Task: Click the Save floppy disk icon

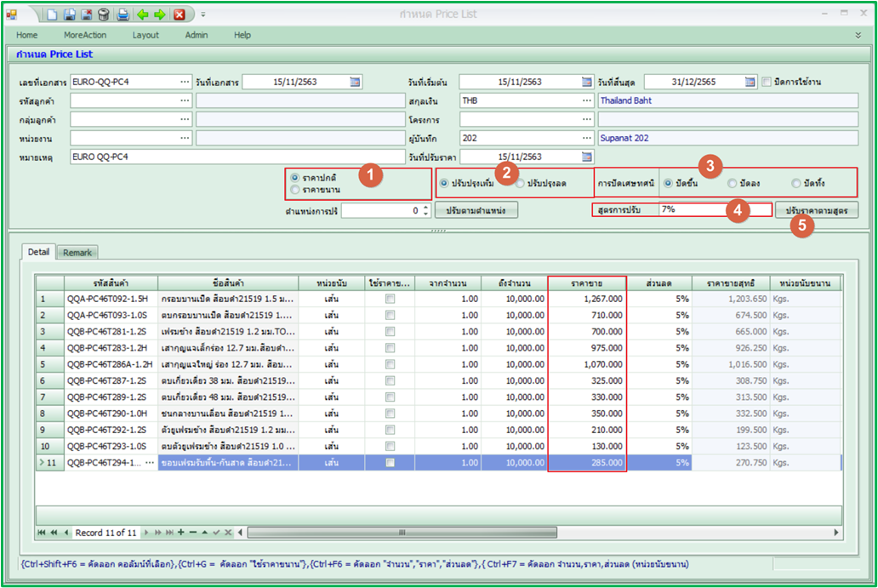Action: pos(70,14)
